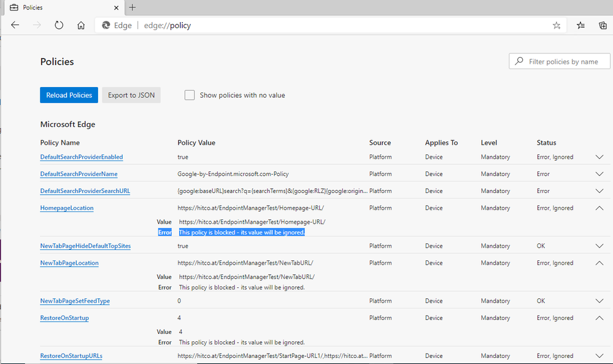Open the Favorites list icon
613x364 pixels.
(580, 25)
